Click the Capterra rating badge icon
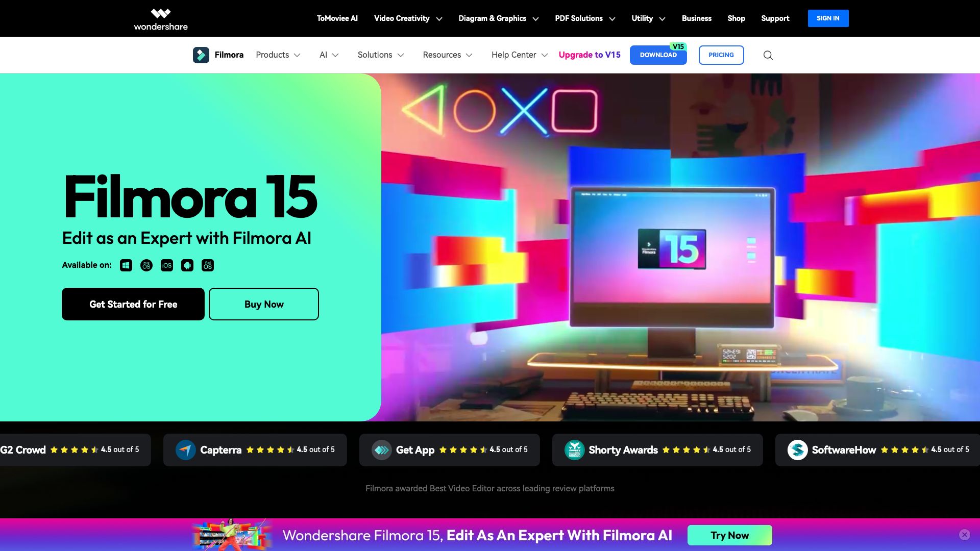This screenshot has height=551, width=980. coord(185,449)
